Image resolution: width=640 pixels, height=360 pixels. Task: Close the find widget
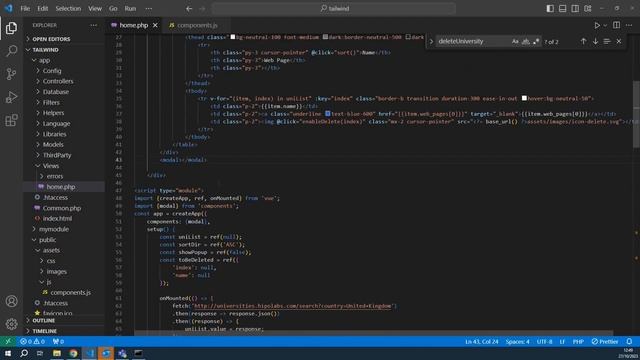tap(619, 41)
